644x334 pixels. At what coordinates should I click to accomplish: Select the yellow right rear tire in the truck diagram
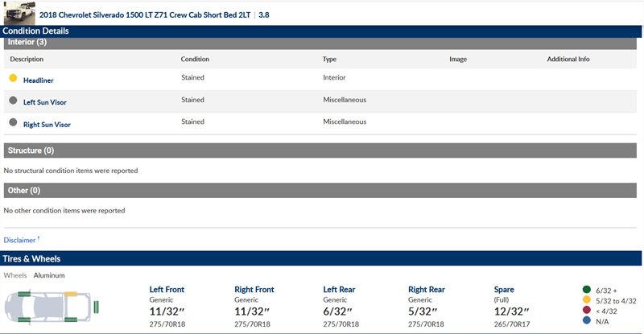[70, 295]
